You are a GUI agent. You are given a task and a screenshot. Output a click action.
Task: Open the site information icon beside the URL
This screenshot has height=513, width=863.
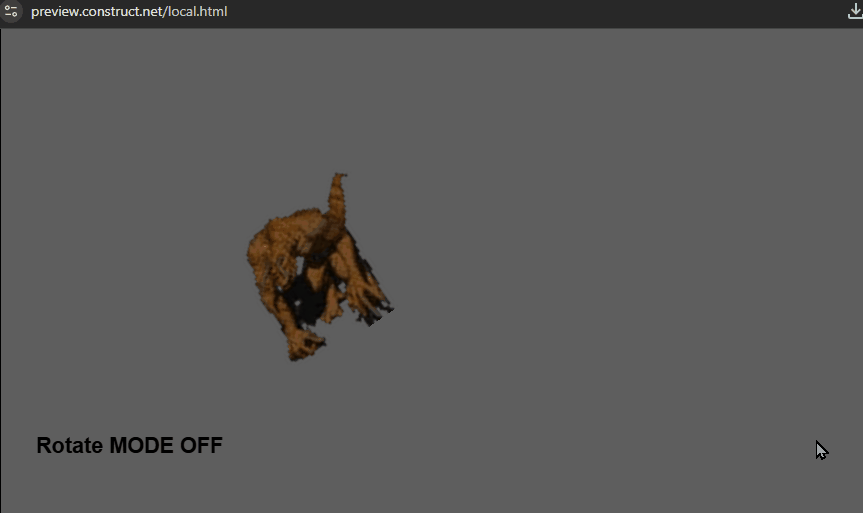tap(10, 11)
